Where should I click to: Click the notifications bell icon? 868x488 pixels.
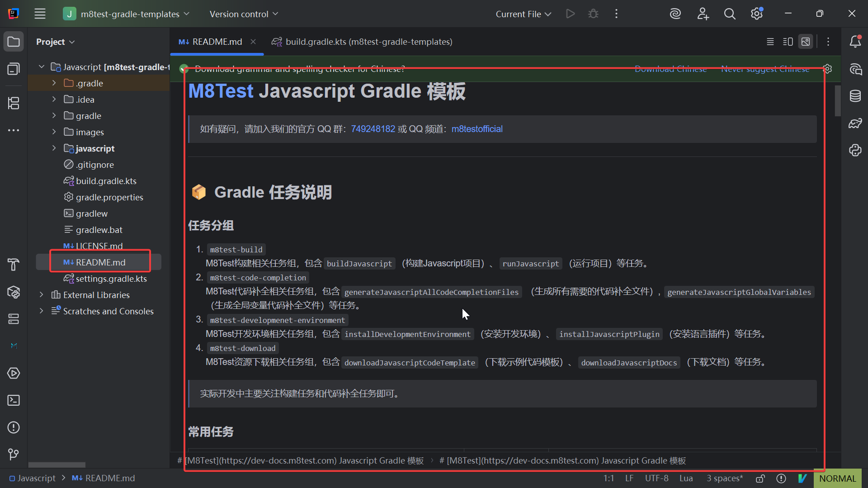click(x=855, y=41)
